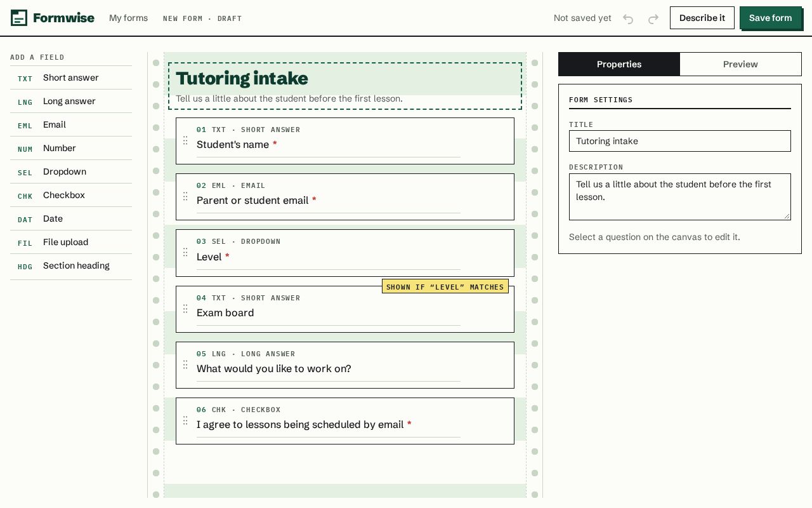This screenshot has height=508, width=812.
Task: Click the 'NEW FORM · DRAFT' label
Action: pyautogui.click(x=202, y=18)
